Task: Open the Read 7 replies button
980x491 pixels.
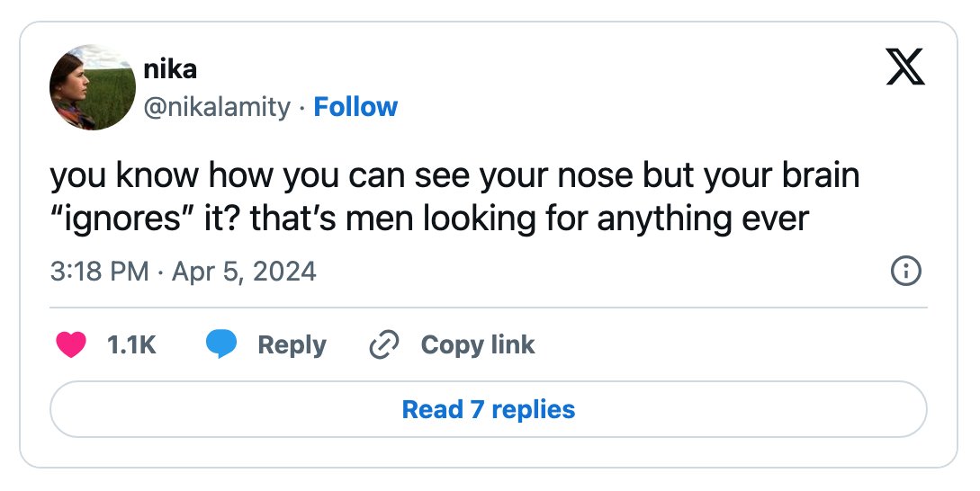Action: (x=488, y=409)
